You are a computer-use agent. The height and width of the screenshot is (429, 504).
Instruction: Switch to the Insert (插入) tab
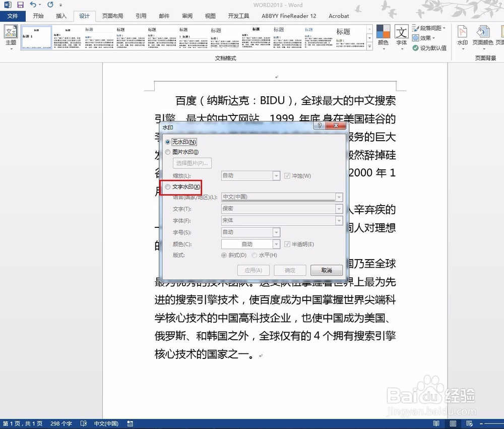[61, 16]
